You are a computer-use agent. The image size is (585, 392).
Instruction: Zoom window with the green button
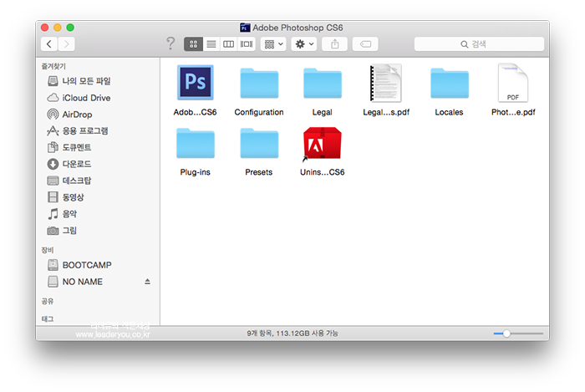coord(70,28)
